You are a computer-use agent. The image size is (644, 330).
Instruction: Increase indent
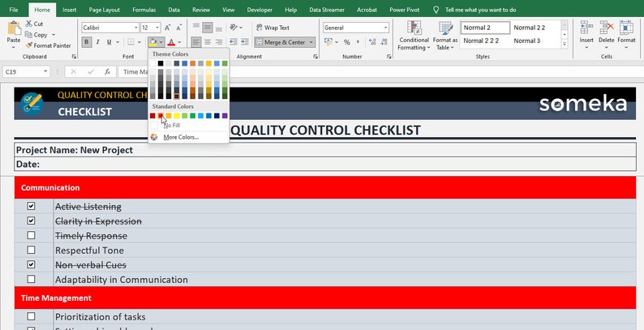pos(245,42)
